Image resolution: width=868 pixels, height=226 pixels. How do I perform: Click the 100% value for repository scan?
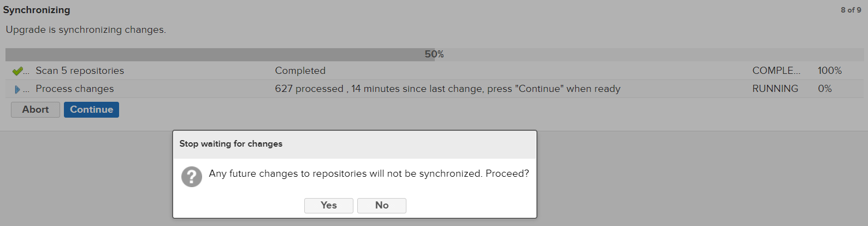(x=829, y=71)
